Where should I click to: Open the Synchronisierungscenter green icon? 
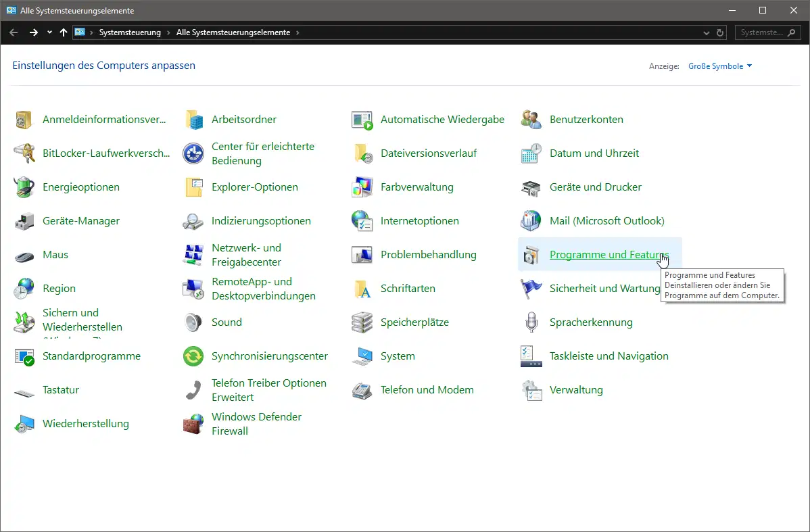tap(193, 356)
